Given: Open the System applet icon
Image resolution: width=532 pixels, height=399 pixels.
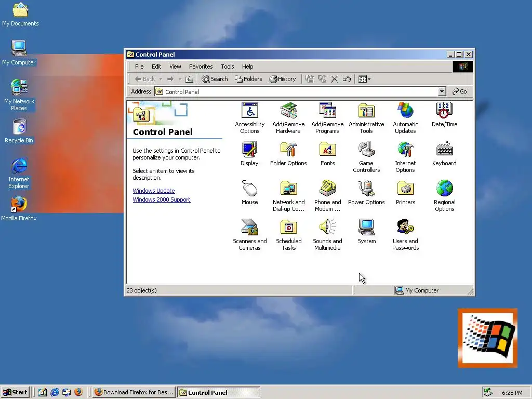Looking at the screenshot, I should tap(366, 231).
